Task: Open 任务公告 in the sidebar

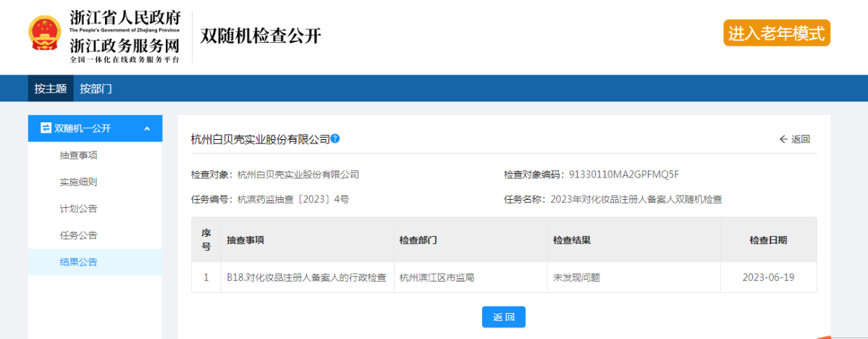Action: [78, 235]
